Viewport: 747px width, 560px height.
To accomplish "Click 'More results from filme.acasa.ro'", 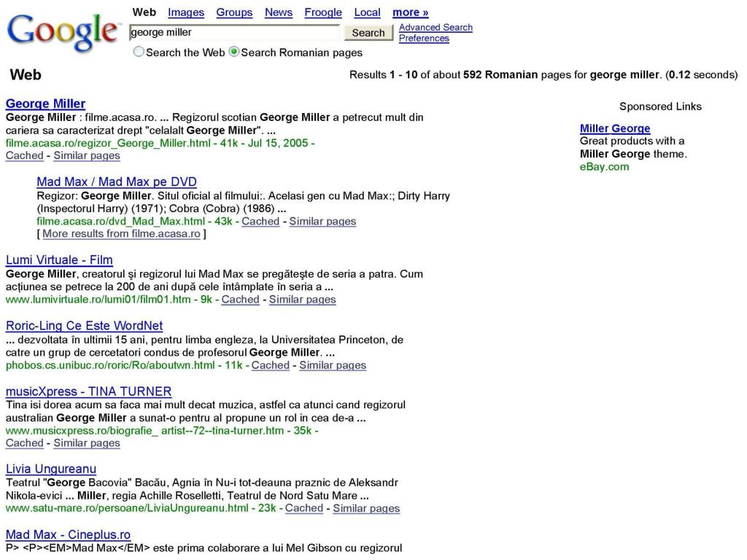I will pyautogui.click(x=122, y=234).
